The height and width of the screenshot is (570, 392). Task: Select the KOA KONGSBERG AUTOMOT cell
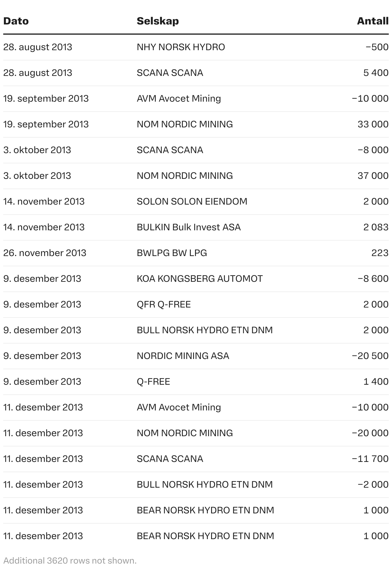click(200, 279)
